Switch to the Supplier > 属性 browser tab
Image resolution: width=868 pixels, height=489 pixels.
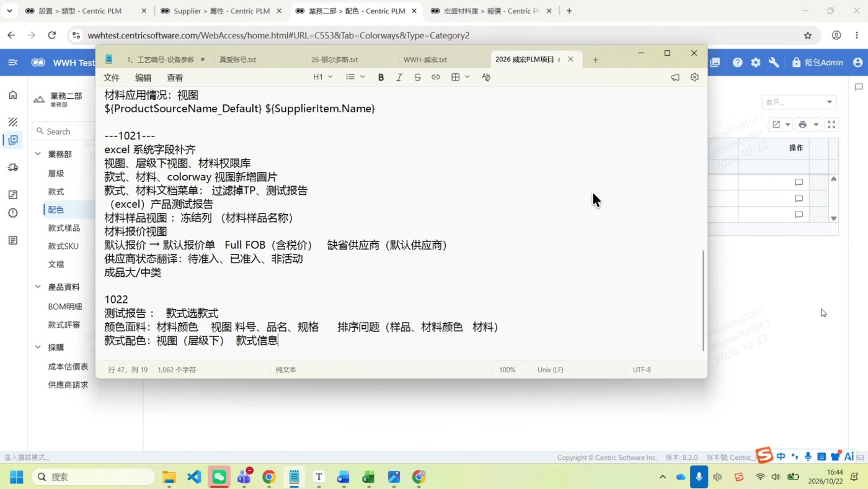click(221, 11)
